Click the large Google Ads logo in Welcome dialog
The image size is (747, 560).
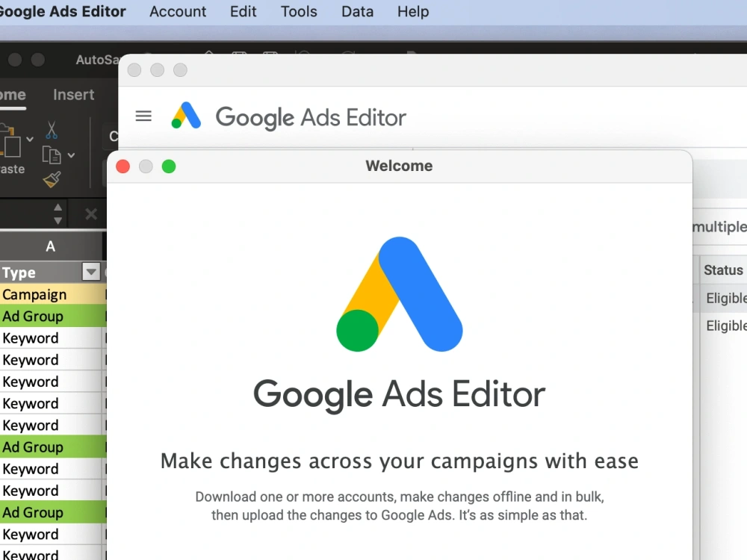pos(399,294)
